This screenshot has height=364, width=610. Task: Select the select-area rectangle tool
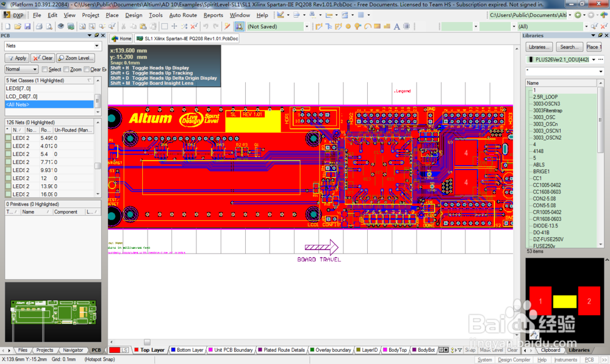tap(165, 26)
